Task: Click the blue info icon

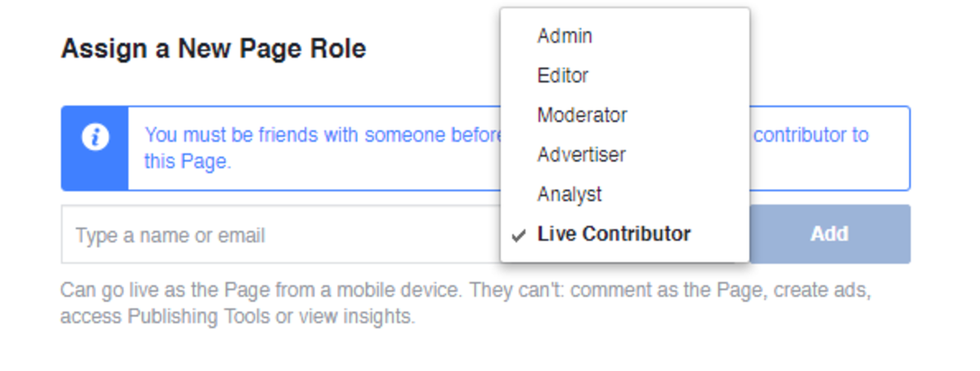Action: click(x=95, y=137)
